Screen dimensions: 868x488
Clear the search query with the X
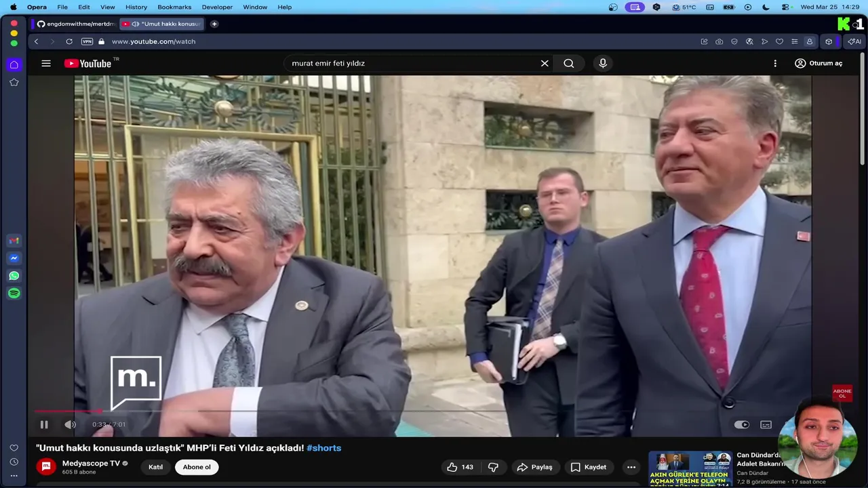coord(545,63)
